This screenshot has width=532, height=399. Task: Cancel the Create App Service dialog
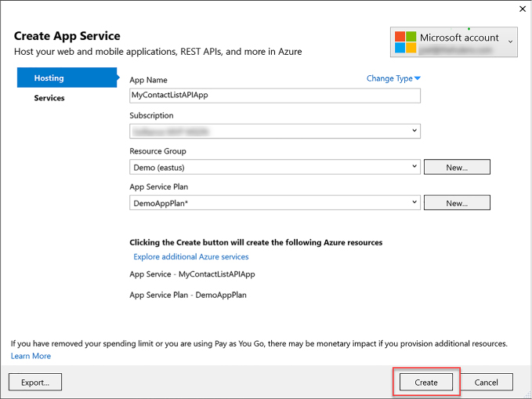click(x=487, y=382)
